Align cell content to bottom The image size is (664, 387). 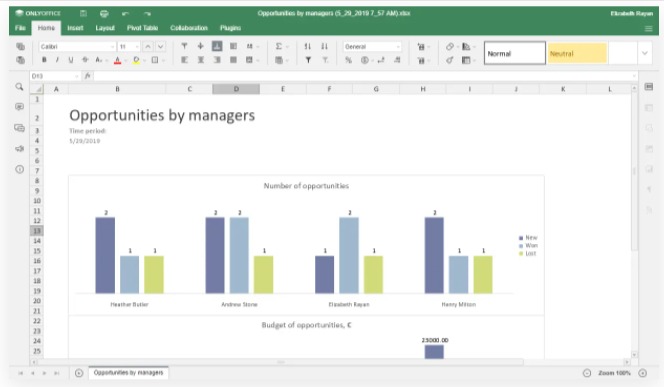217,46
